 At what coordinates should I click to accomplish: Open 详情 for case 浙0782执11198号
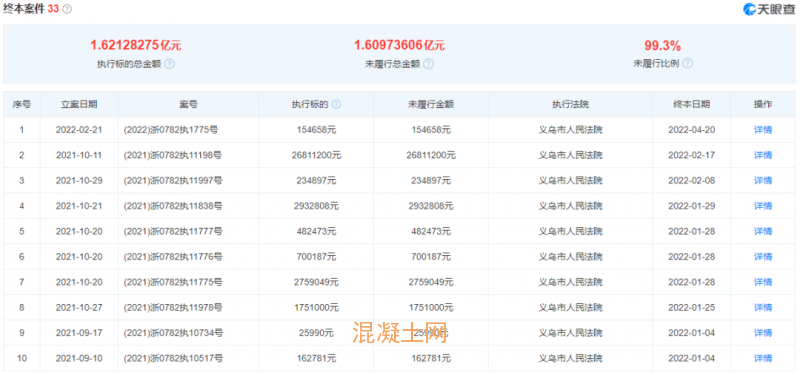pyautogui.click(x=763, y=155)
